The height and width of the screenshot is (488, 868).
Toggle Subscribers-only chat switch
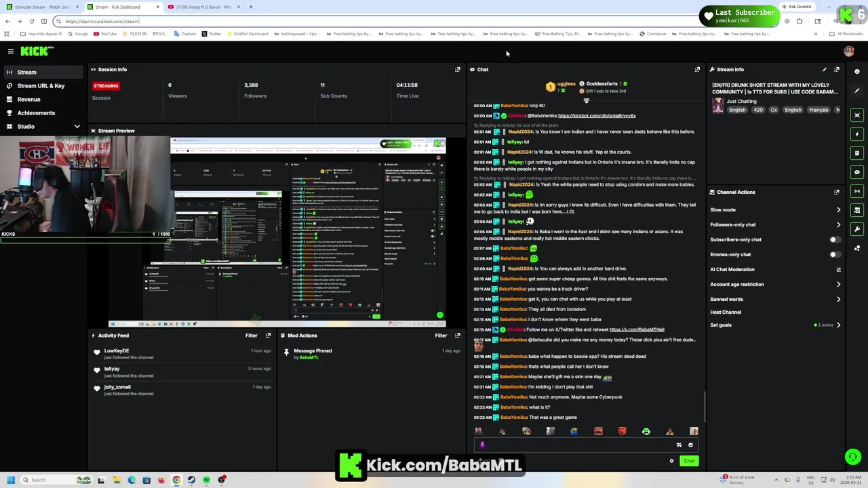tap(835, 239)
